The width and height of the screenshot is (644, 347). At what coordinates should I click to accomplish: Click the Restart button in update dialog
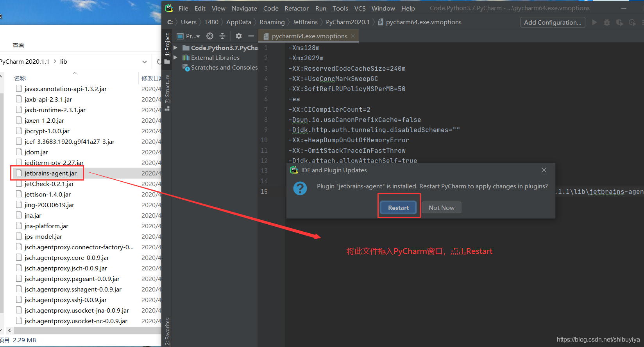(398, 207)
